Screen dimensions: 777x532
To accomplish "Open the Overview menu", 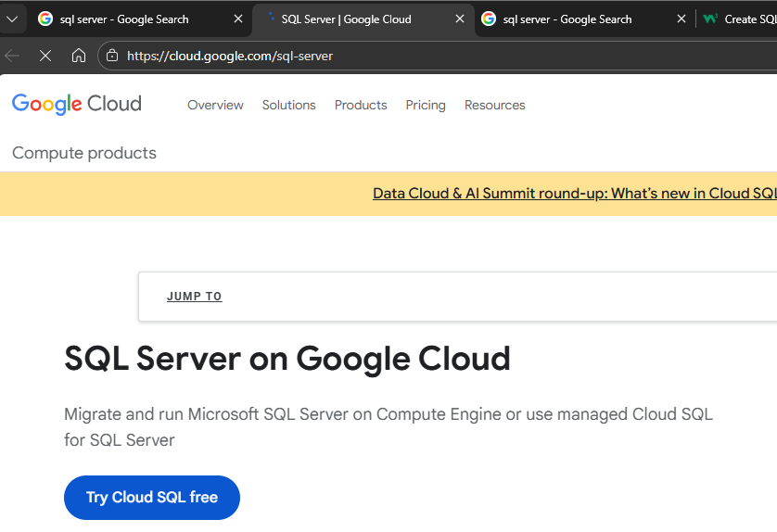I will point(215,105).
